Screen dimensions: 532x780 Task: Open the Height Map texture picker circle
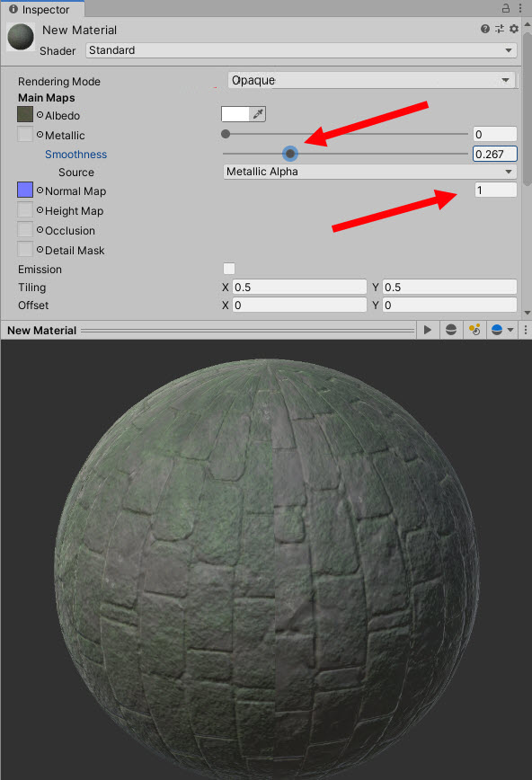(40, 210)
